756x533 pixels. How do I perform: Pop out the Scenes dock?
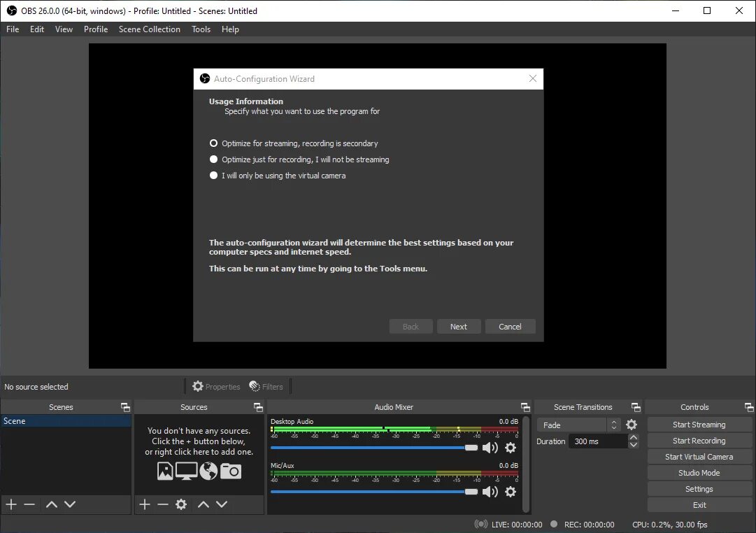click(125, 407)
